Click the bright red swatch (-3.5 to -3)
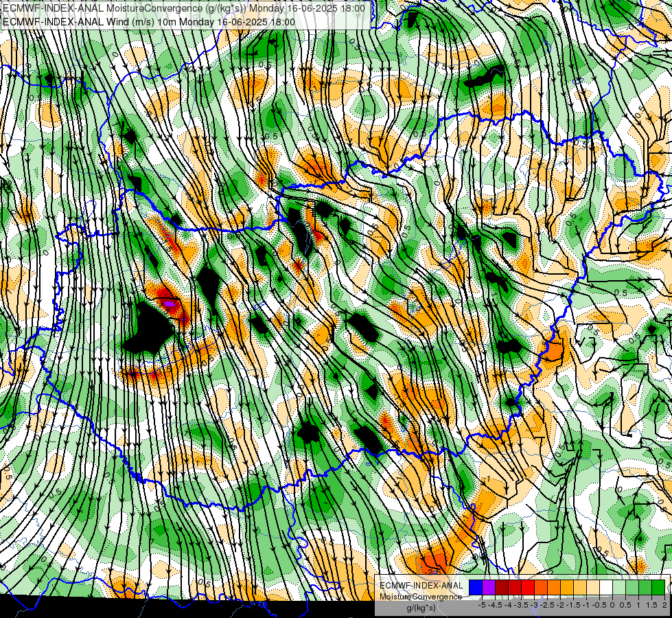The width and height of the screenshot is (672, 618). pos(528,587)
